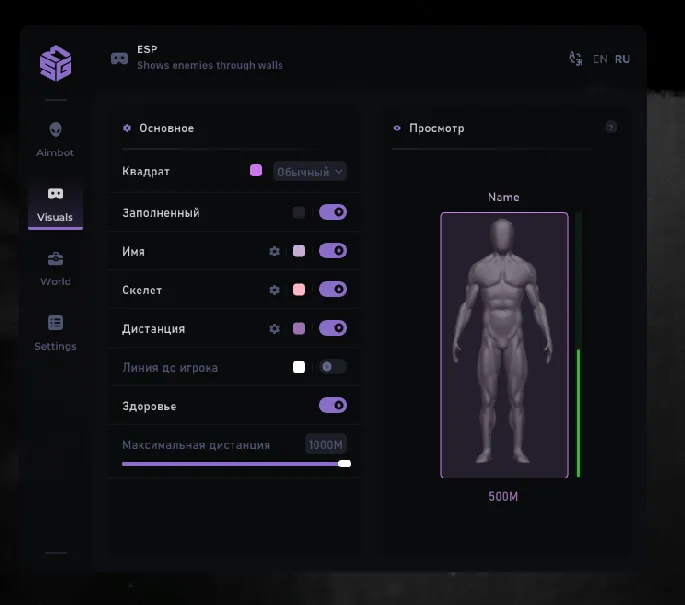Click the 1000M distance value field
This screenshot has height=605, width=685.
(x=326, y=445)
